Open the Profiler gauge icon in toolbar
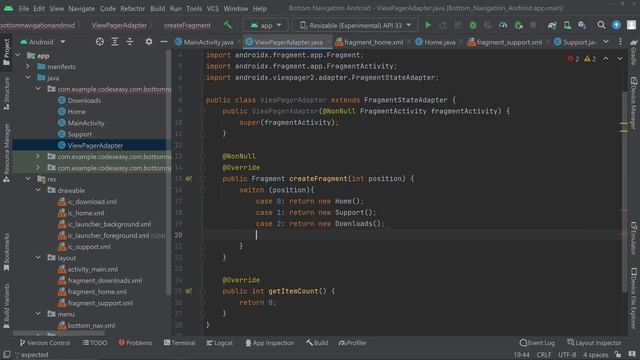640x360 pixels. click(x=503, y=25)
